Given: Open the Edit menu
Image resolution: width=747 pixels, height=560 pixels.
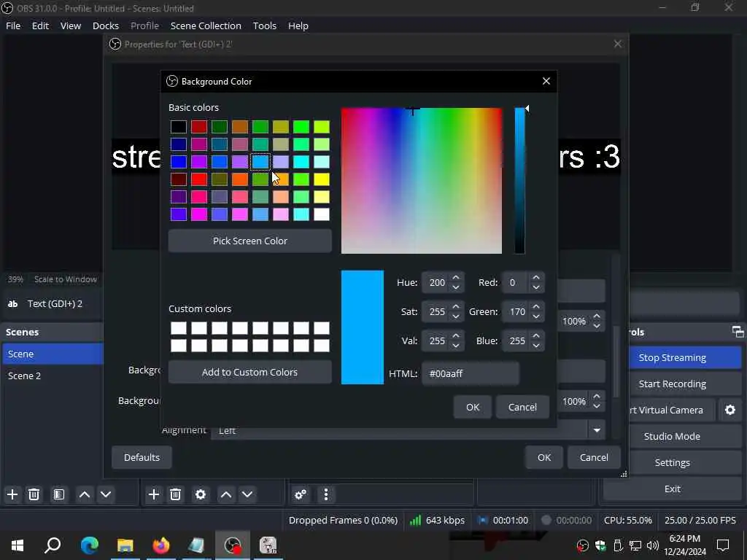Looking at the screenshot, I should [x=41, y=26].
